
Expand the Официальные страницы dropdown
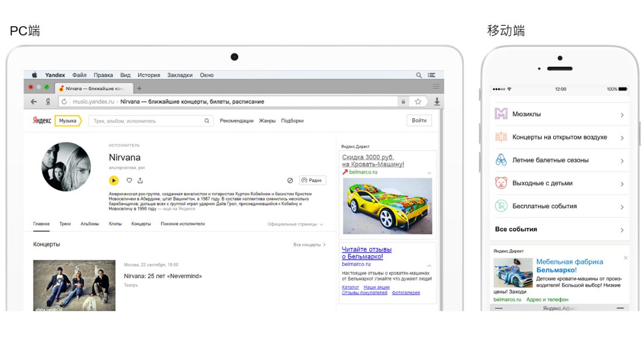pos(295,224)
